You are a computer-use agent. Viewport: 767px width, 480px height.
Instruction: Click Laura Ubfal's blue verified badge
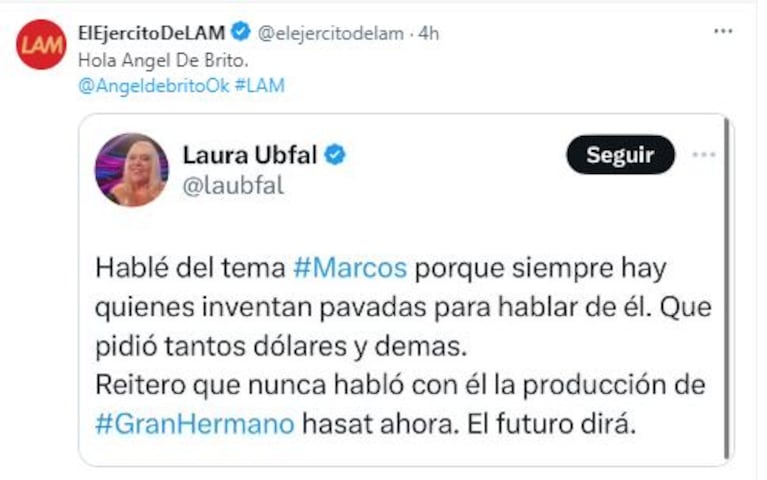tap(335, 155)
